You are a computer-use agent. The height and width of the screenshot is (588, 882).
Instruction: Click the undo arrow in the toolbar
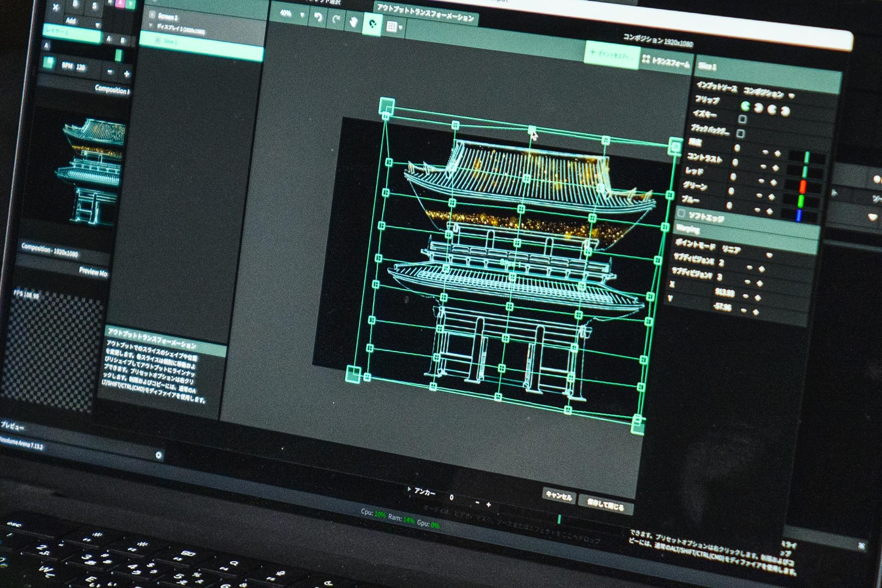318,17
